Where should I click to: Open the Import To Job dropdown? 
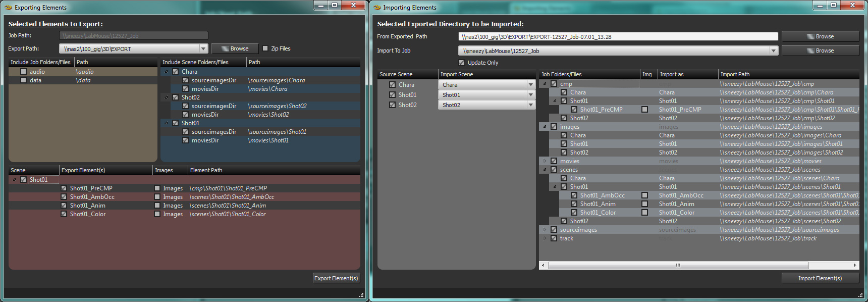click(773, 51)
